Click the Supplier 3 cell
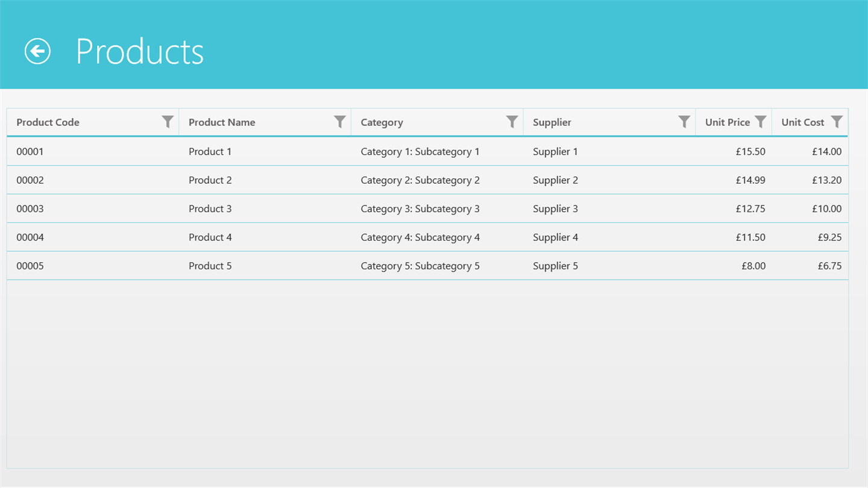 click(x=609, y=208)
